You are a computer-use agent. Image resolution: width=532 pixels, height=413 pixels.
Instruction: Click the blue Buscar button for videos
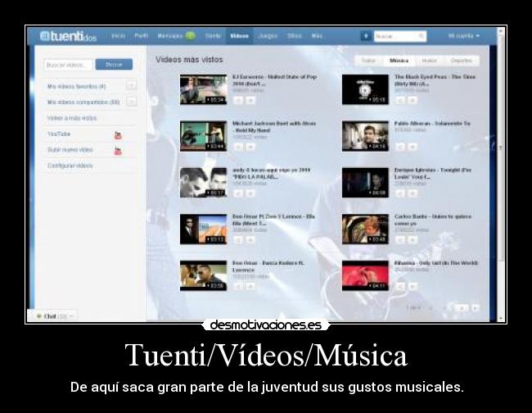click(x=114, y=64)
